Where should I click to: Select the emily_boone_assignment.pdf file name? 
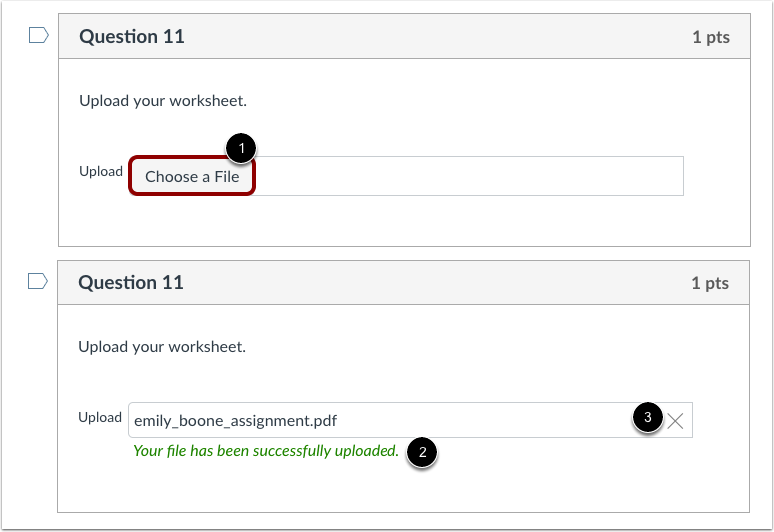(x=235, y=421)
